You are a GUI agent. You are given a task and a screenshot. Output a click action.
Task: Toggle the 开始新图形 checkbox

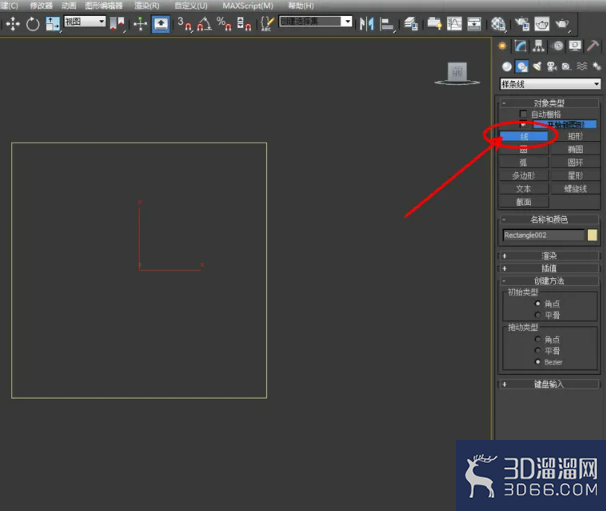click(523, 124)
